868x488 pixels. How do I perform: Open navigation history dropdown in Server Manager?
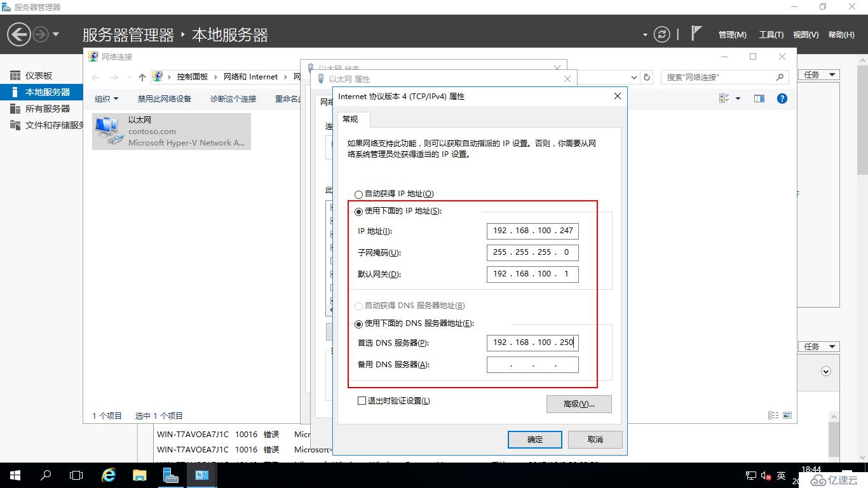pyautogui.click(x=56, y=34)
